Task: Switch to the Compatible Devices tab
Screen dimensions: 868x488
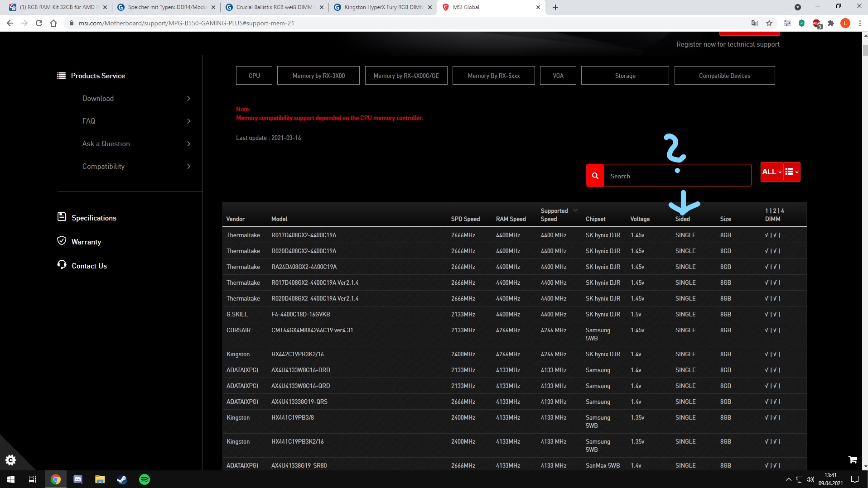Action: point(724,75)
